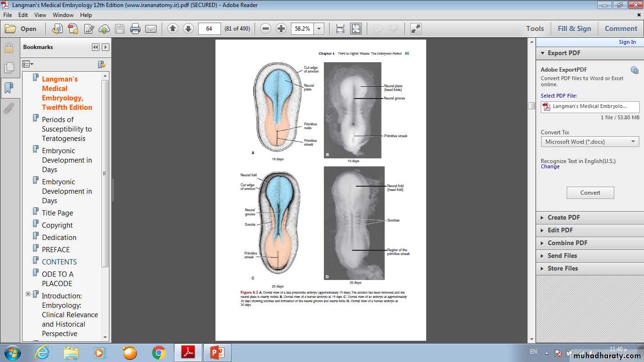Go to previous page with up arrow

[x=173, y=29]
